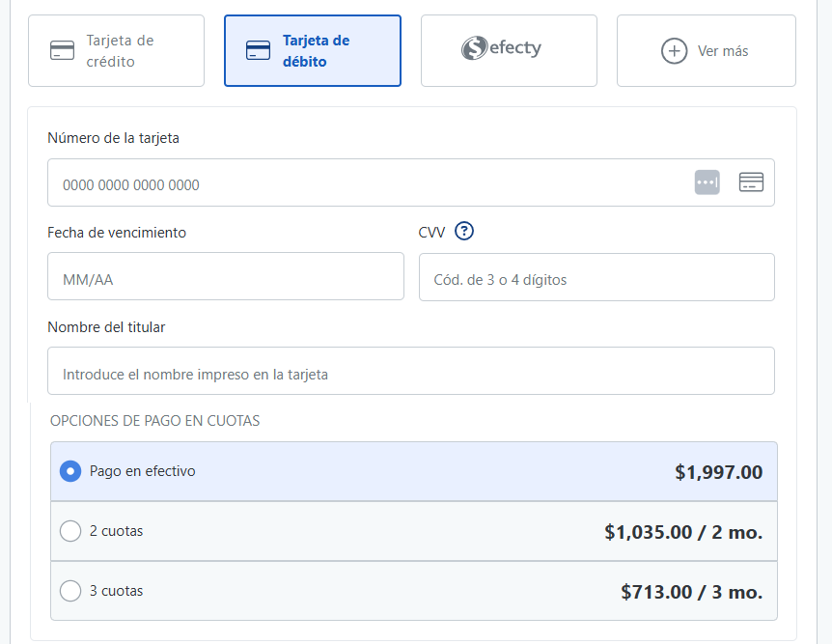The width and height of the screenshot is (832, 644).
Task: Switch to the Tarjeta de crédito tab
Action: 116,51
